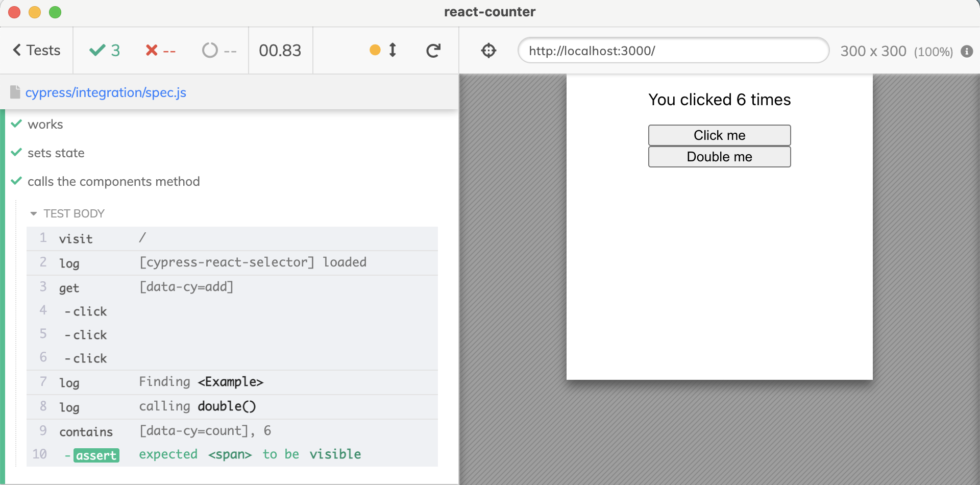Toggle auto-scrolling with the orange dot arrow
980x485 pixels.
(383, 50)
